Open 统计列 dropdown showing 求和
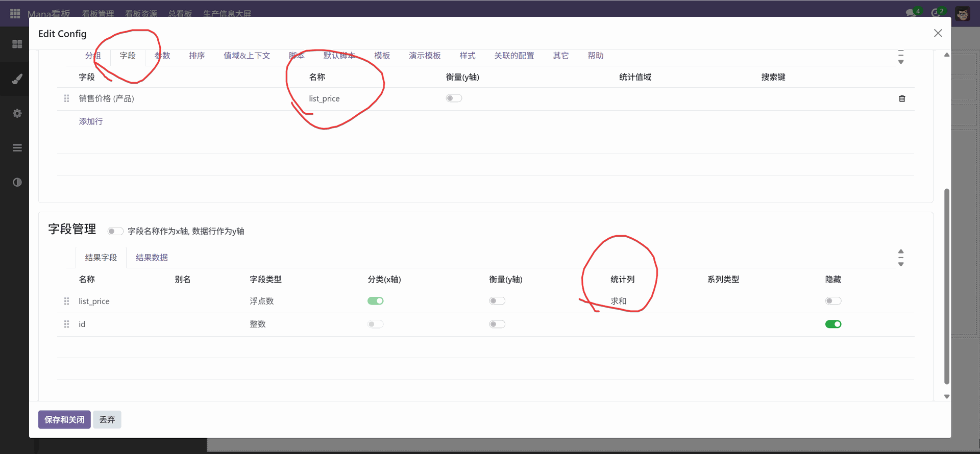This screenshot has height=454, width=980. pos(619,301)
